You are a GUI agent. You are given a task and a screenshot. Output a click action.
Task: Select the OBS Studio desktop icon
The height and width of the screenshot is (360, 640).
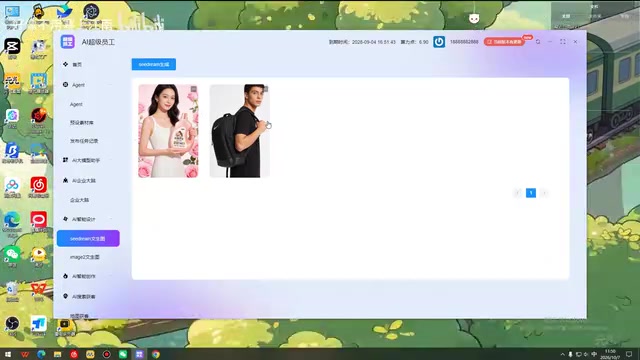[x=12, y=326]
